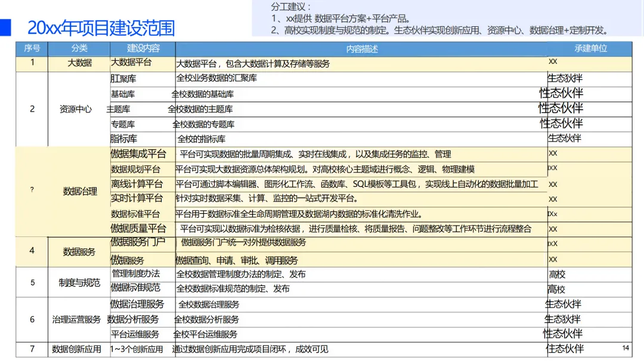This screenshot has height=363, width=644.
Task: Select the "1~3个创新应用" cell
Action: 137,349
